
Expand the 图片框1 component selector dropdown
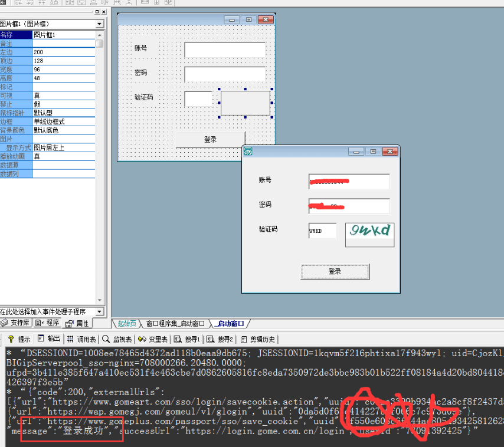[99, 24]
